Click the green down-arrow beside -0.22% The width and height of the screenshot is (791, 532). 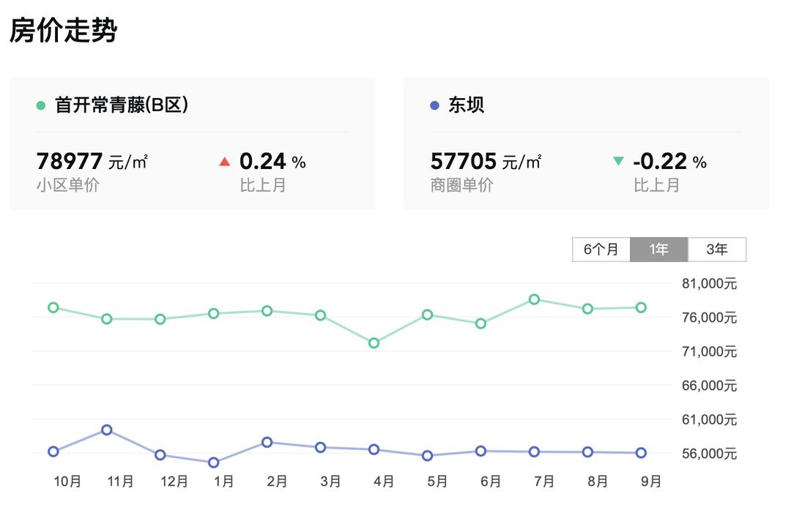619,160
